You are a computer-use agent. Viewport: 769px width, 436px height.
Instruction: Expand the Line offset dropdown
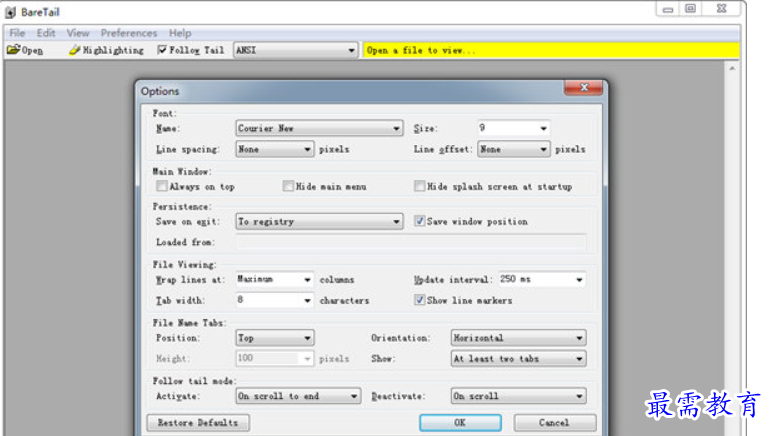[x=513, y=149]
